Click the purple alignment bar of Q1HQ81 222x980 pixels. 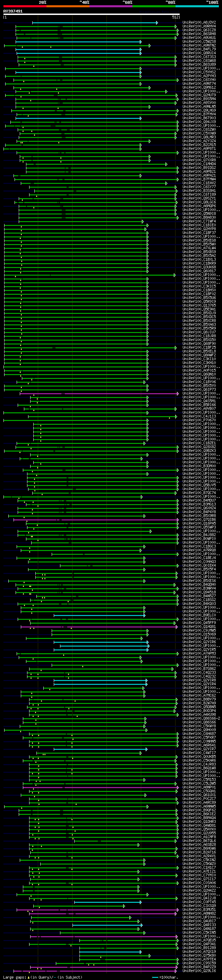(x=99, y=626)
